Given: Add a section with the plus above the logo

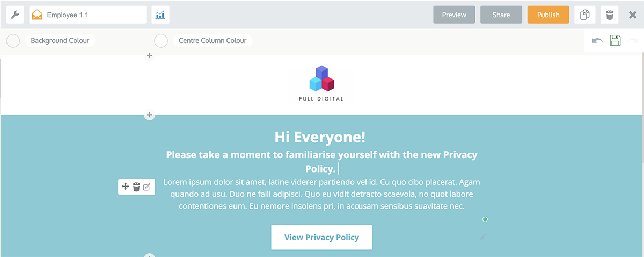Looking at the screenshot, I should point(150,56).
